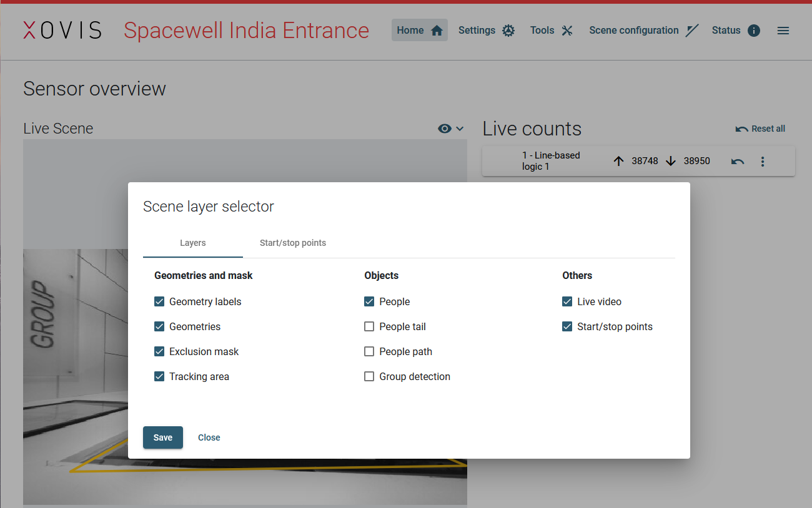Click the eye icon above Live Scene
This screenshot has height=508, width=812.
(445, 129)
